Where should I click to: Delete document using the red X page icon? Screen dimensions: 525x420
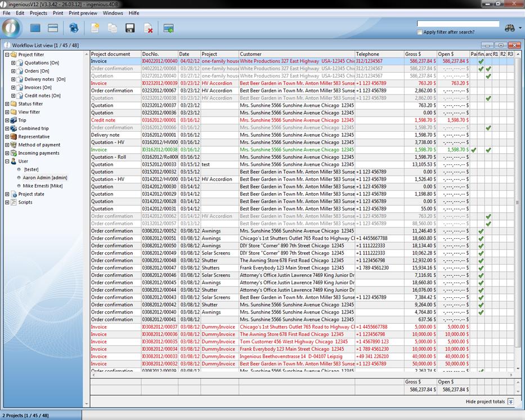(x=148, y=28)
